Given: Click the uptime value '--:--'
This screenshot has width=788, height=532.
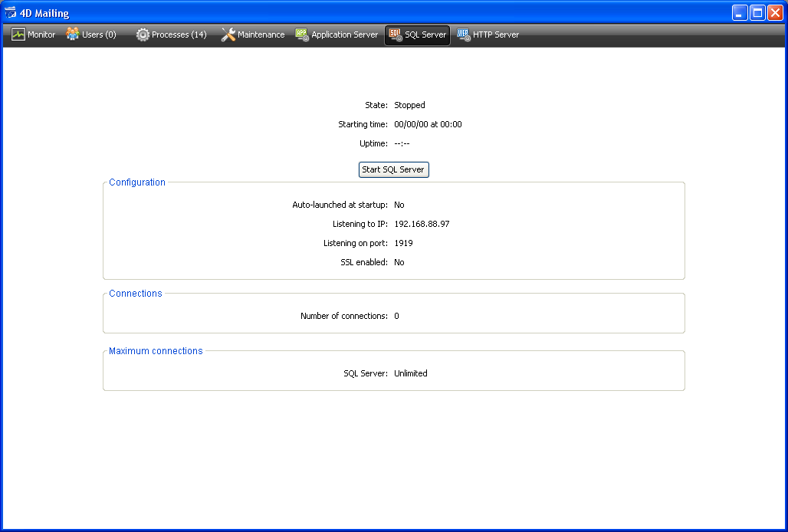Looking at the screenshot, I should [x=402, y=143].
